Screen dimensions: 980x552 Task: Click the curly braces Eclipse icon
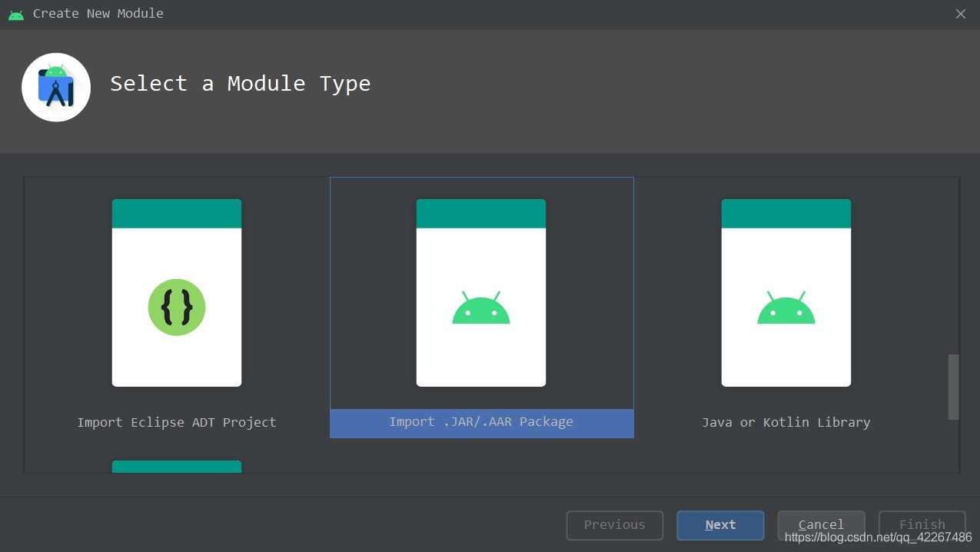(177, 307)
